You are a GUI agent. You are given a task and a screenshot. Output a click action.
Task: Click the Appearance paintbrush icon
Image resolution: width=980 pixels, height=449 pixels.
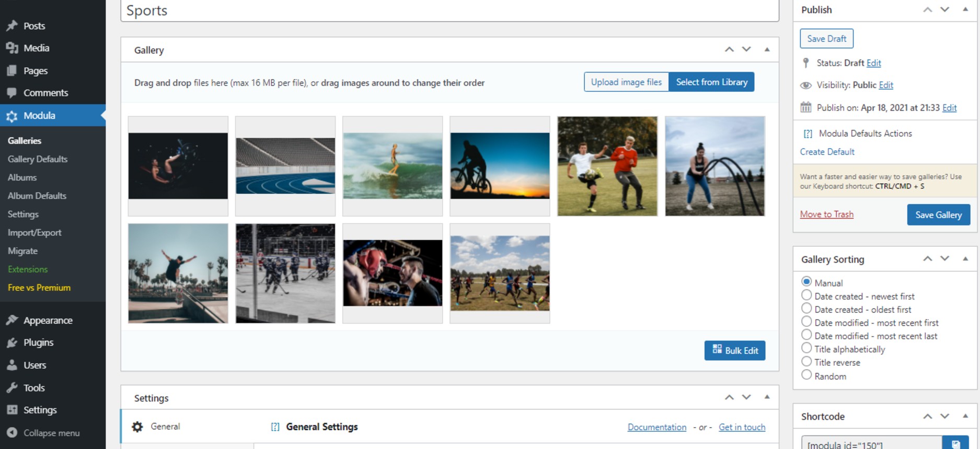(x=12, y=321)
